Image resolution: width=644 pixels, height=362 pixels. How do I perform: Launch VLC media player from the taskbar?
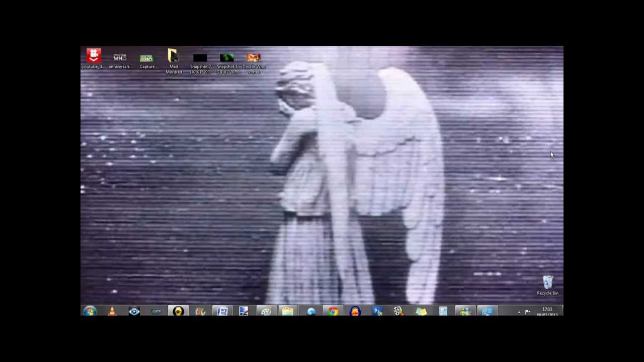(x=112, y=311)
